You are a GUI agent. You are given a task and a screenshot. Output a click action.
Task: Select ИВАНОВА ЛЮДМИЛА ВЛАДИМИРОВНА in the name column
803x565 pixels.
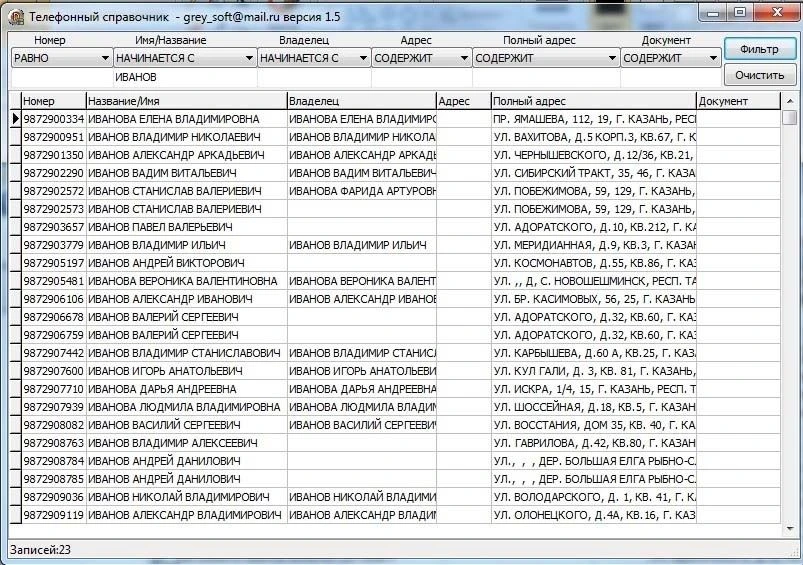tap(186, 407)
